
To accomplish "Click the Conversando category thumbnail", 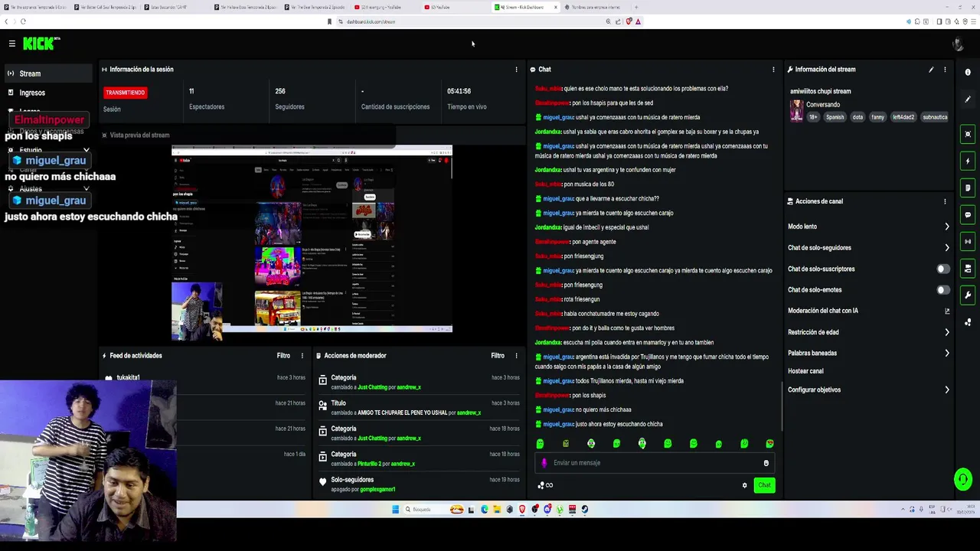I will coord(796,111).
